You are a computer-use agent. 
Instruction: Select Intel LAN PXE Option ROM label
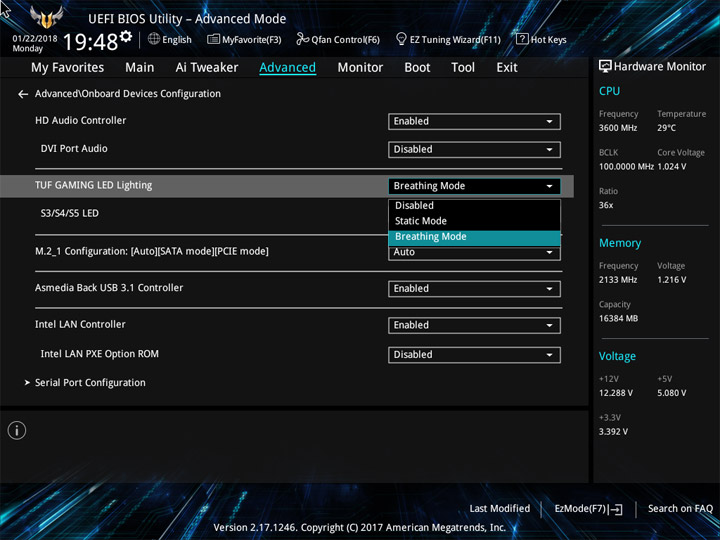coord(100,354)
